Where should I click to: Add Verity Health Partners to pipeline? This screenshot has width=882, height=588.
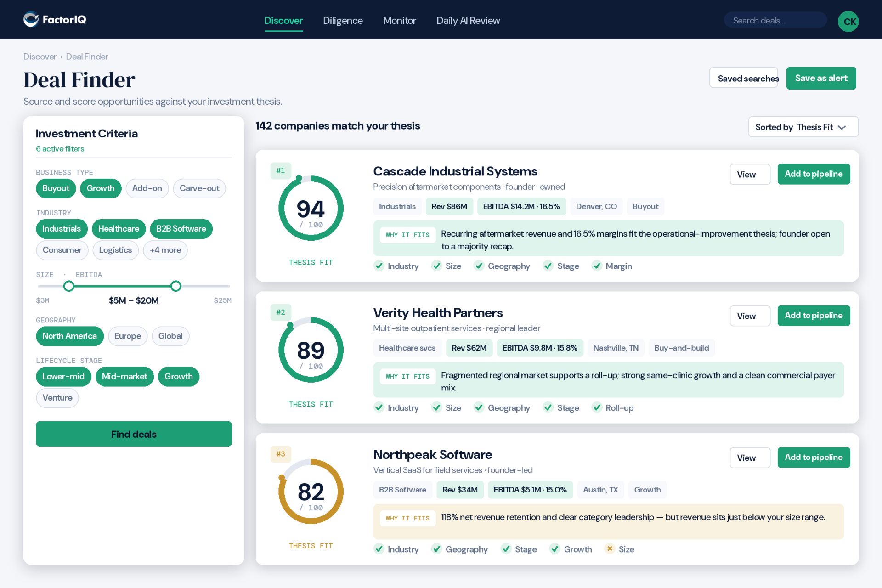[814, 316]
